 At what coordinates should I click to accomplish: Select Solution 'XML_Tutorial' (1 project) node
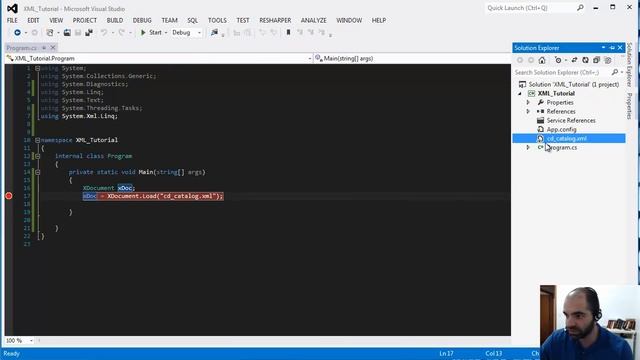pyautogui.click(x=573, y=84)
